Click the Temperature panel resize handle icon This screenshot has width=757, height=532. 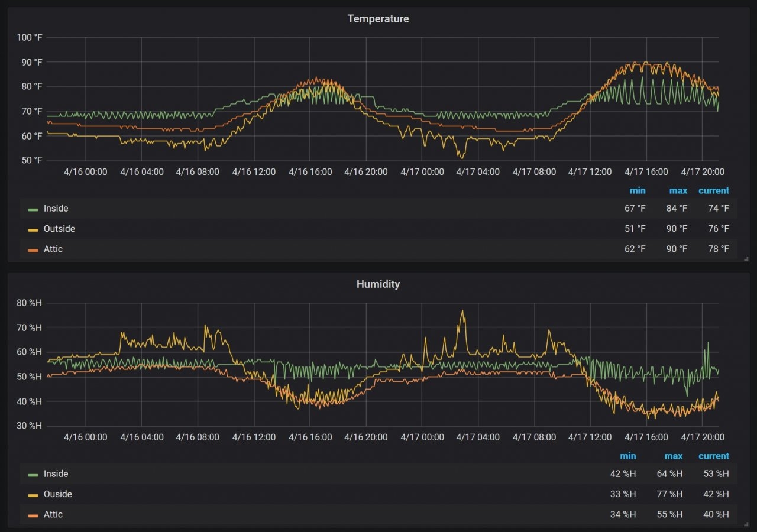(746, 258)
